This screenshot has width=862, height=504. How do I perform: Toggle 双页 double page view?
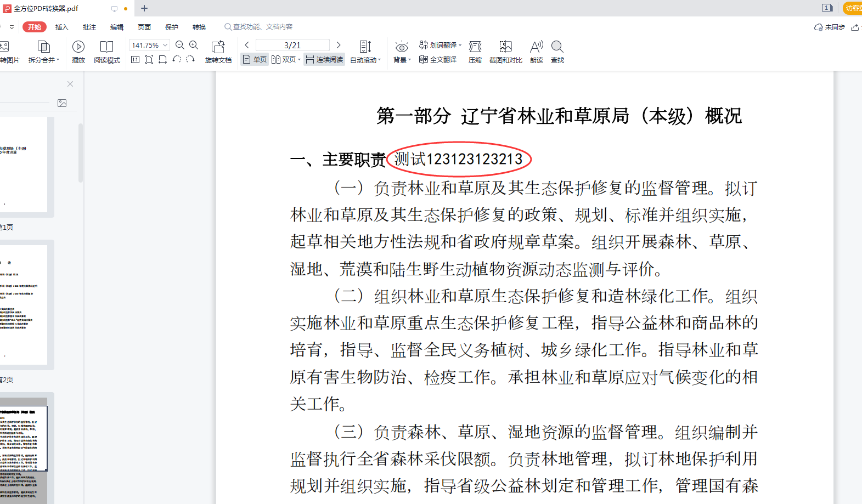pos(284,59)
